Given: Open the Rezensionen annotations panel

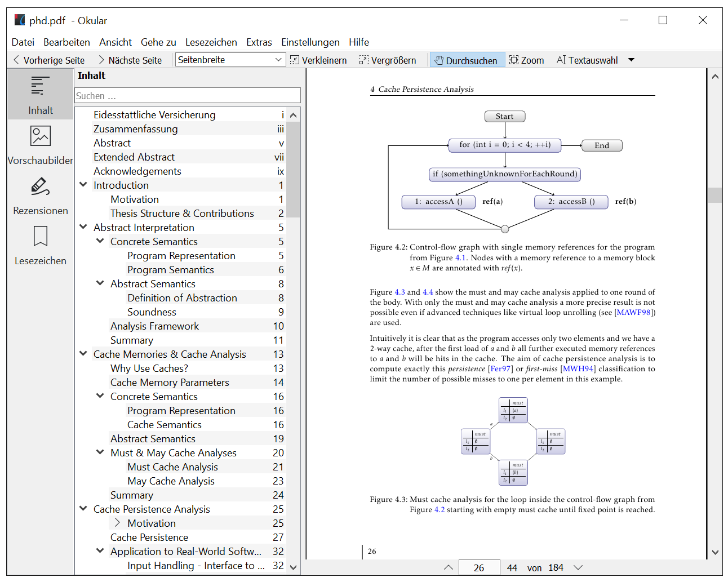Looking at the screenshot, I should point(41,195).
